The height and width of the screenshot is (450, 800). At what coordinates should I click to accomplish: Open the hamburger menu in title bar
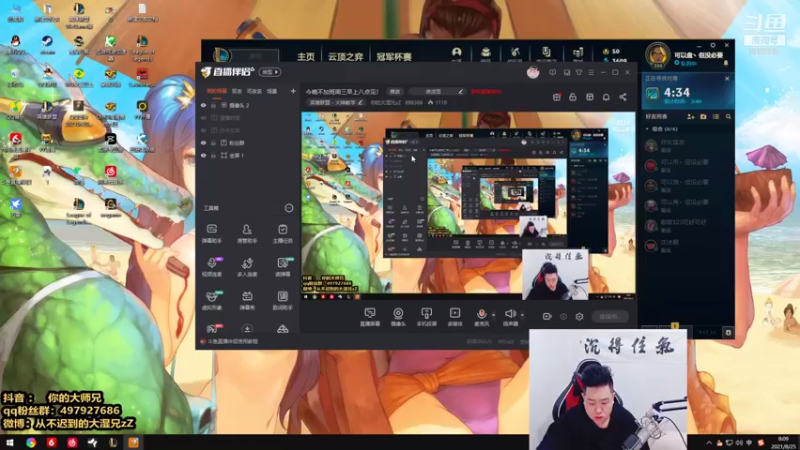point(591,72)
